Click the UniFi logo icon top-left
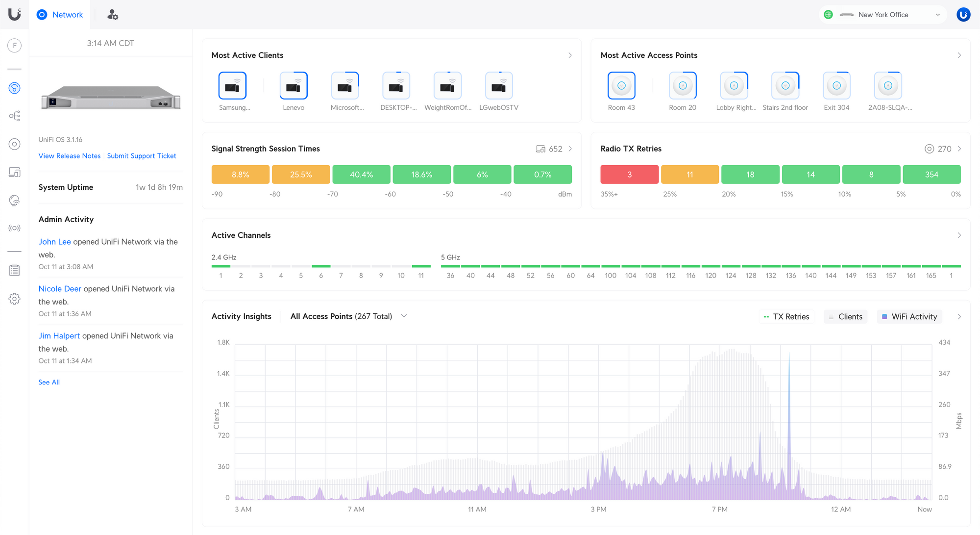980x535 pixels. (x=15, y=15)
